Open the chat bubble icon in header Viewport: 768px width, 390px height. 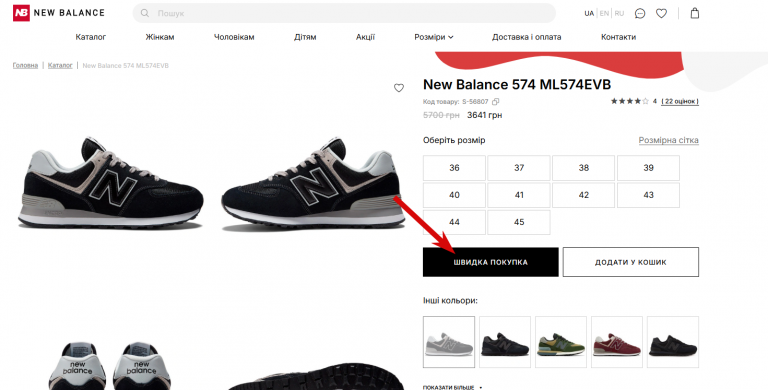click(x=640, y=13)
